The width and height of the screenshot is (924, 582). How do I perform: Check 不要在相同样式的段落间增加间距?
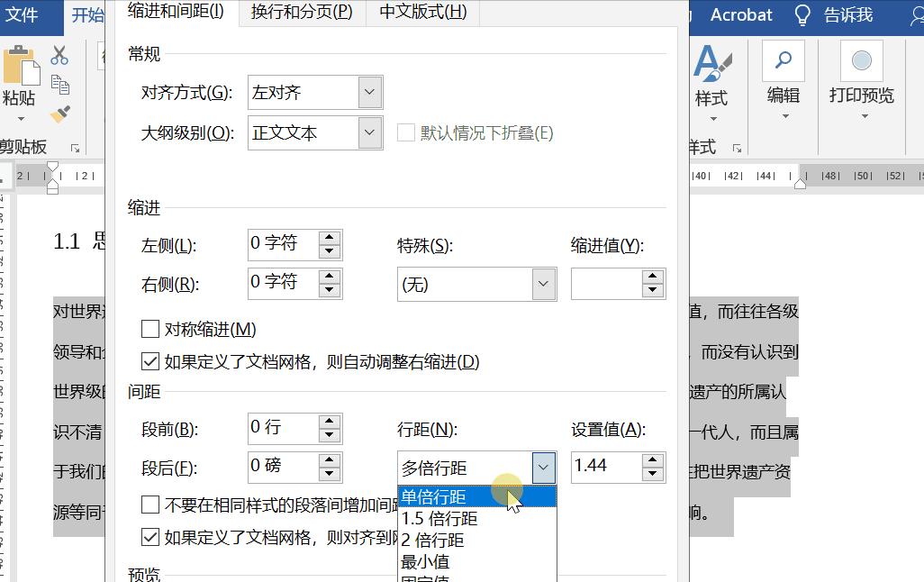(150, 505)
